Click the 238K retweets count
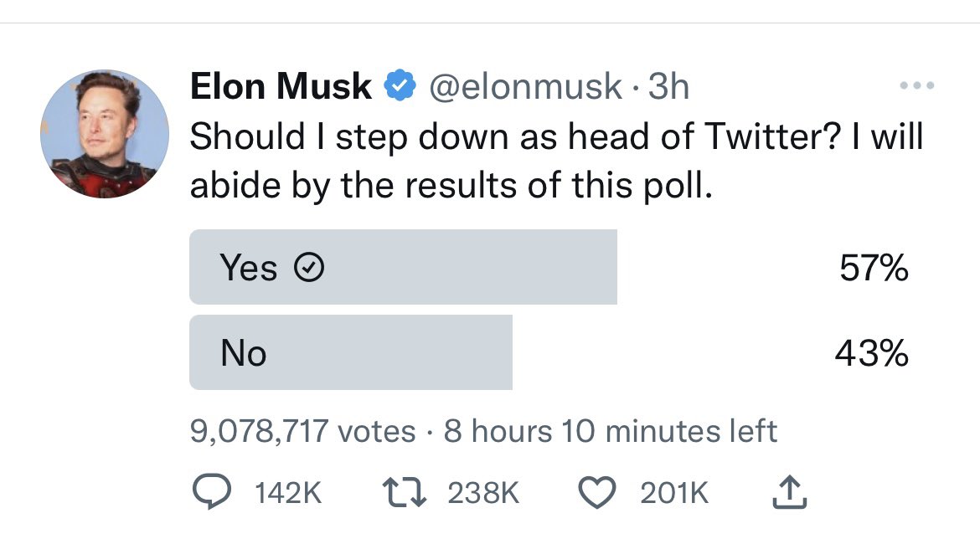Image resolution: width=980 pixels, height=544 pixels. click(483, 493)
